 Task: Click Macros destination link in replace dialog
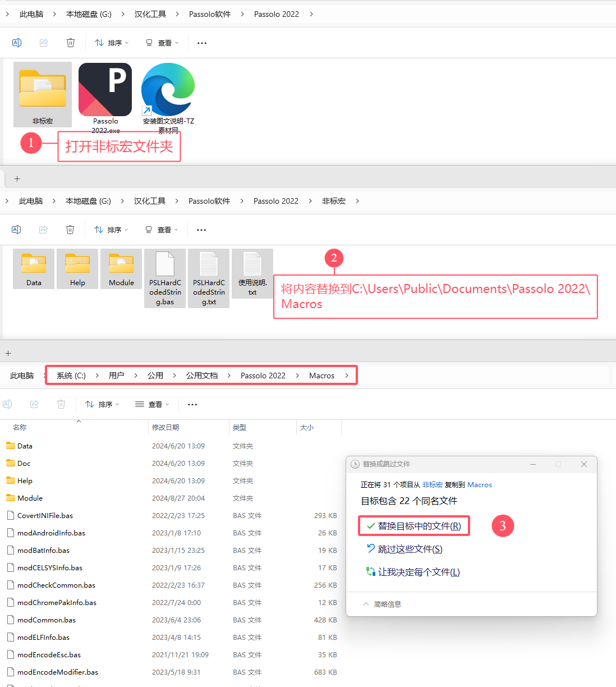pyautogui.click(x=480, y=485)
